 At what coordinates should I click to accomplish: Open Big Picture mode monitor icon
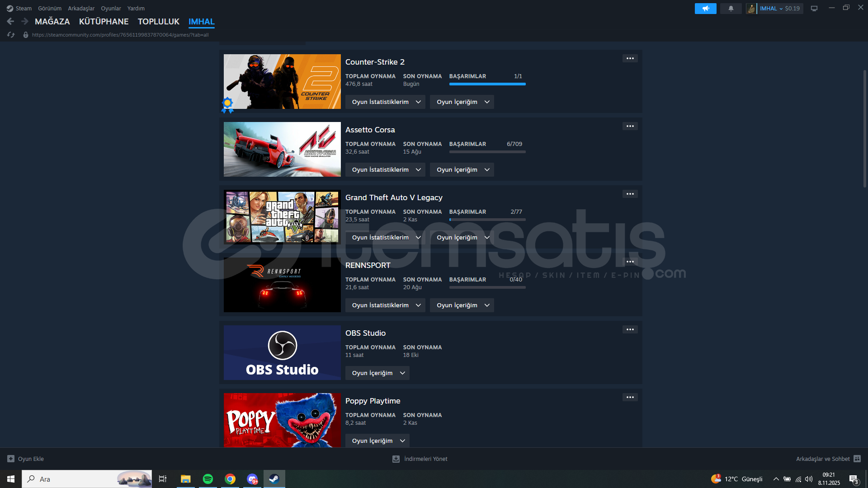814,9
